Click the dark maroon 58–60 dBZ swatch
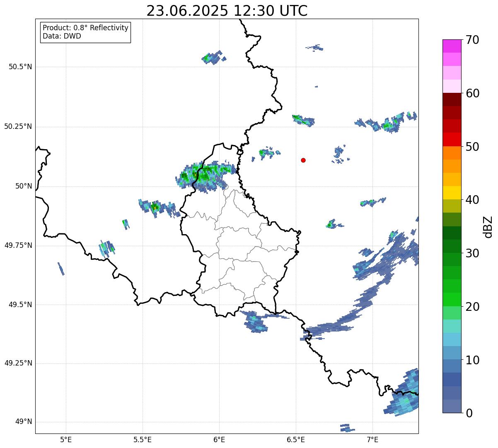This screenshot has height=448, width=498. click(452, 99)
